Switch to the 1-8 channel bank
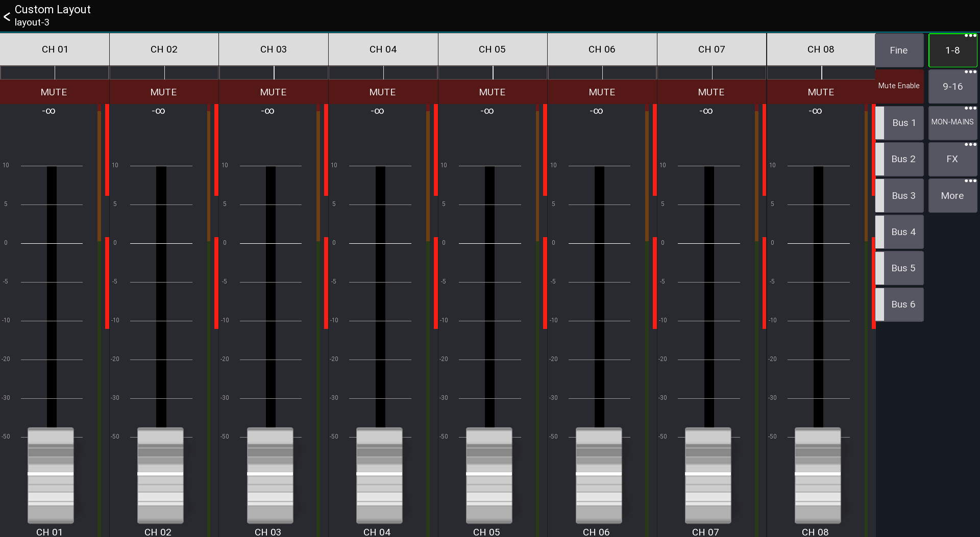980x537 pixels. tap(952, 50)
